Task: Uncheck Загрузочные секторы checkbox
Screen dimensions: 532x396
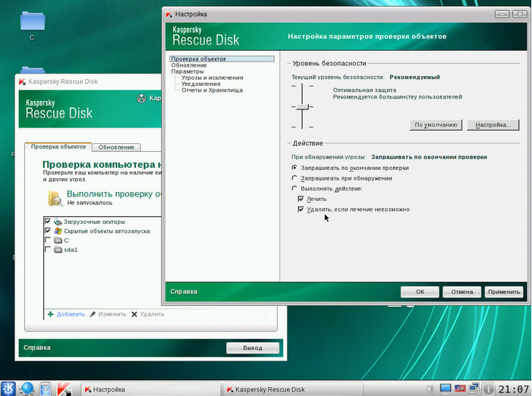Action: point(48,222)
